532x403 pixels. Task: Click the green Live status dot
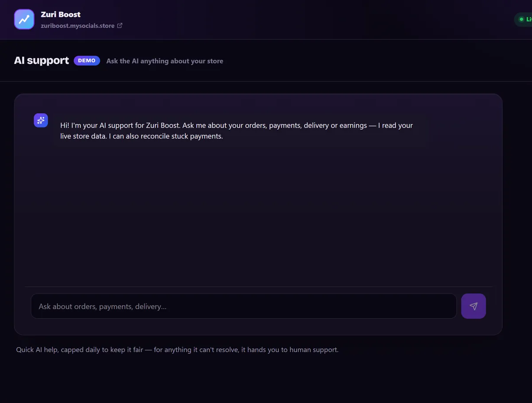[521, 19]
